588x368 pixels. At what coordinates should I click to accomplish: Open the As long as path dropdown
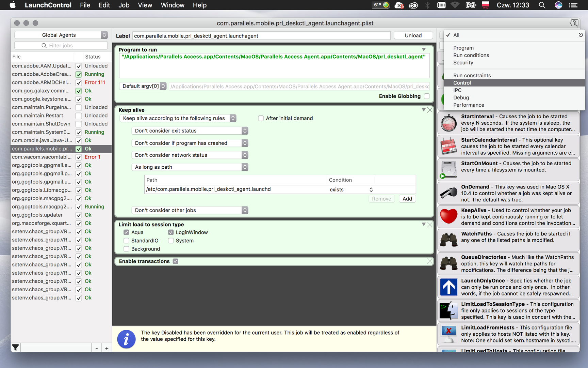pyautogui.click(x=190, y=167)
